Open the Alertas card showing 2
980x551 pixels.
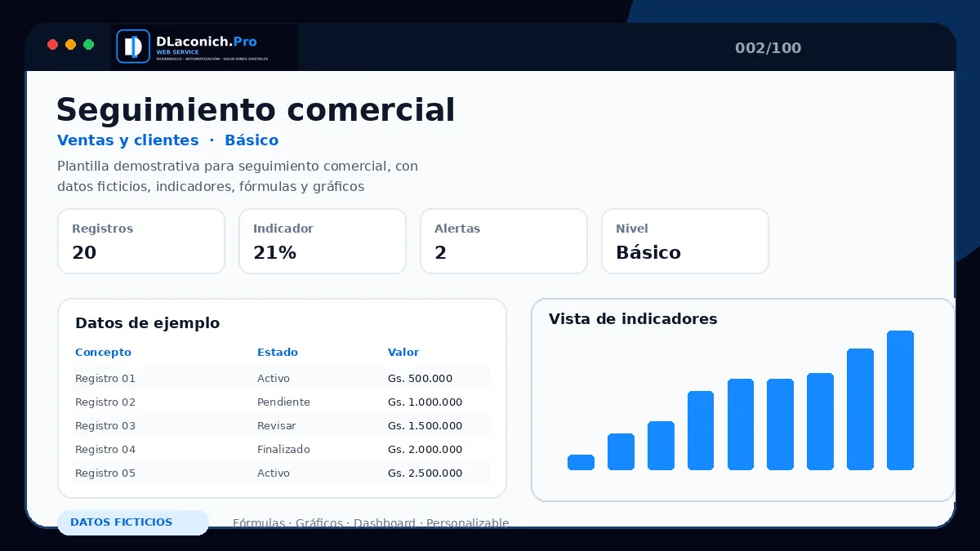(x=504, y=242)
